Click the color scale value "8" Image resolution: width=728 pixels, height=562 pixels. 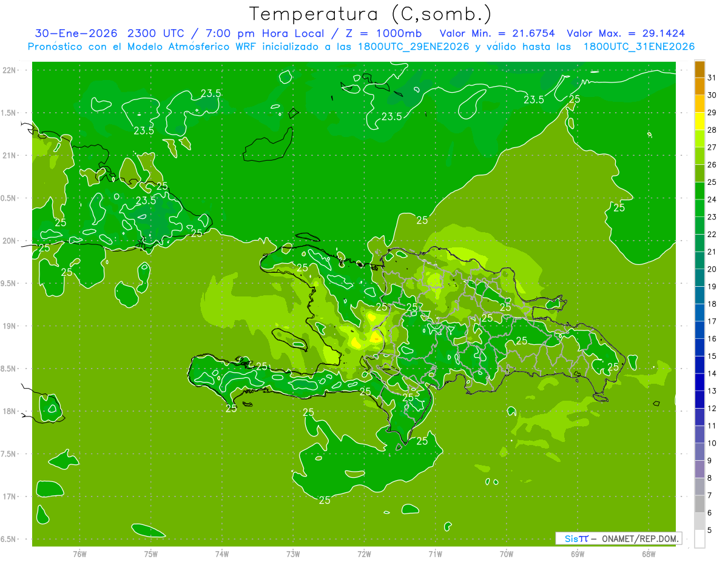(x=710, y=478)
